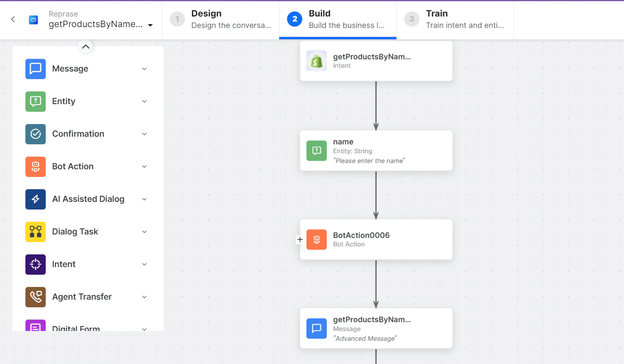Select the Agent Transfer phone icon
Screen dimensions: 624x364
pyautogui.click(x=36, y=297)
